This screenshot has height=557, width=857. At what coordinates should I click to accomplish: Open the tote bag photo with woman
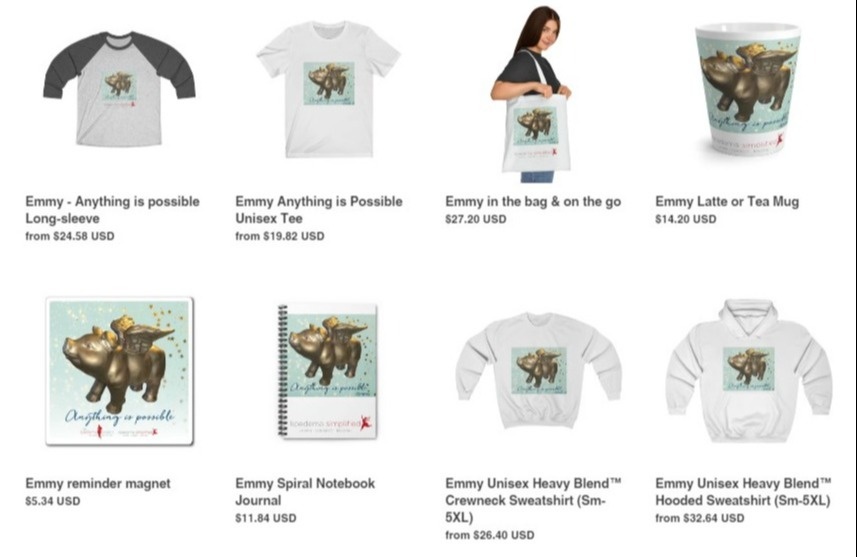coord(531,94)
